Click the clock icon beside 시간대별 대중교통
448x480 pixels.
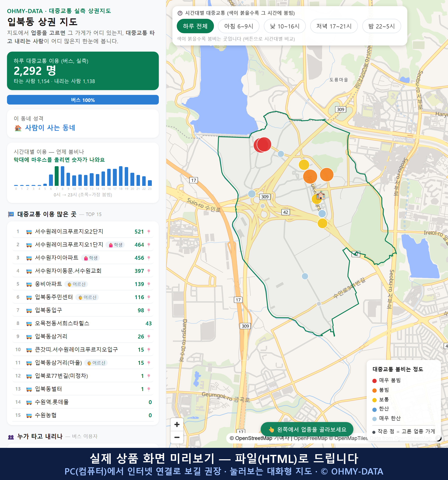pos(180,13)
